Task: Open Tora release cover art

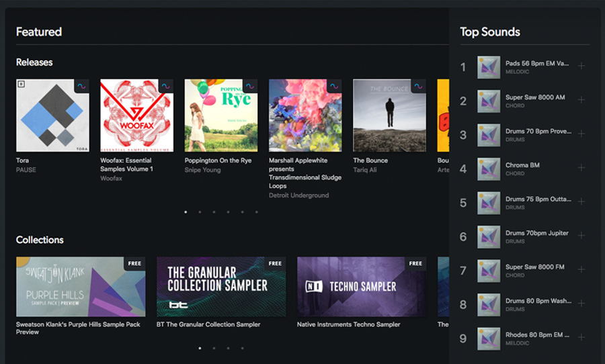Action: 52,116
